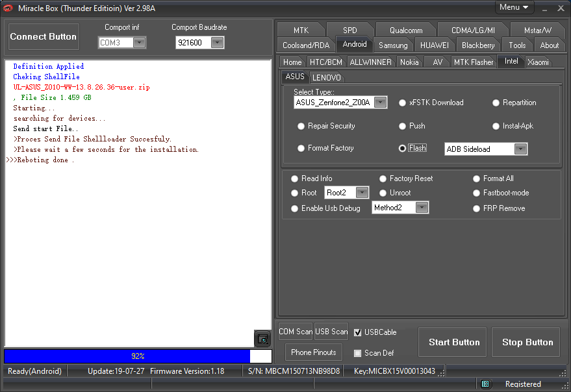Image resolution: width=571 pixels, height=392 pixels.
Task: Expand the Select Type ASUS_Zenfone2_Z00A dropdown
Action: point(380,103)
